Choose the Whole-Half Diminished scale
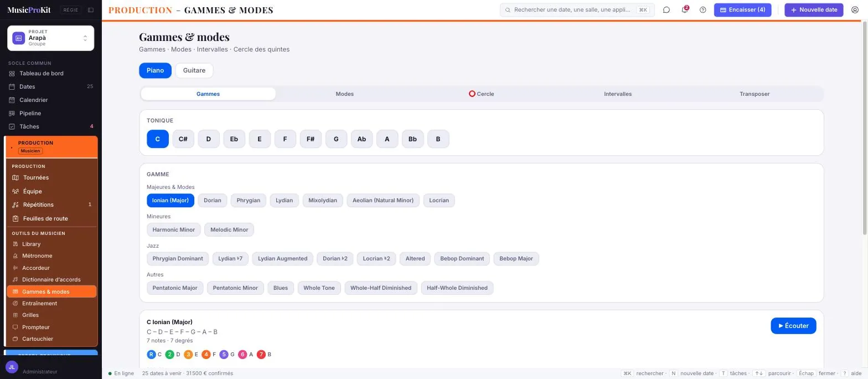The width and height of the screenshot is (868, 379). (x=381, y=288)
